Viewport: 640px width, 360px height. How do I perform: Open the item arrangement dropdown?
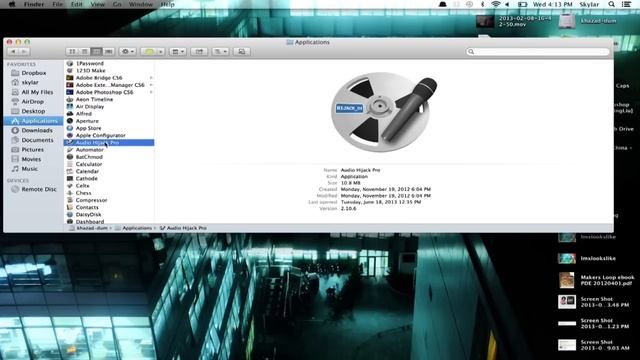point(178,51)
